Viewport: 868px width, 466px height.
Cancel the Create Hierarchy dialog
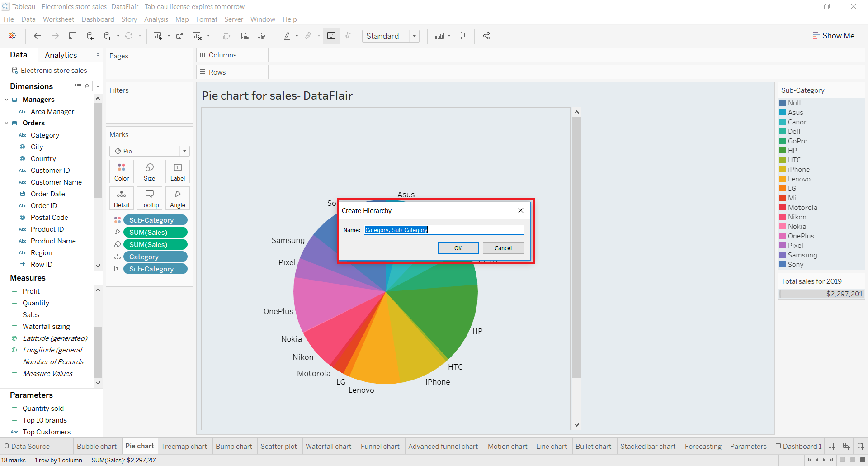coord(503,248)
